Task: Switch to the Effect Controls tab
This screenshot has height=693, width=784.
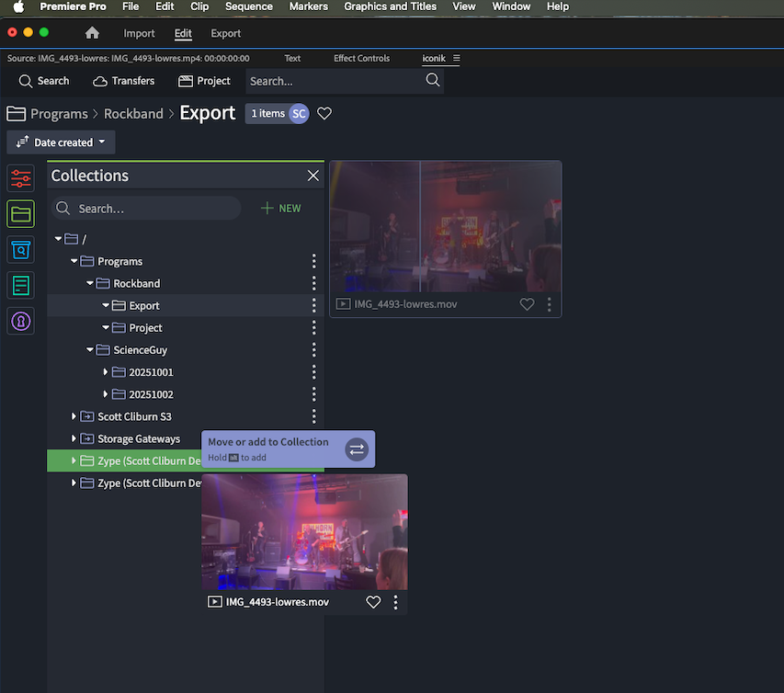Action: tap(361, 58)
